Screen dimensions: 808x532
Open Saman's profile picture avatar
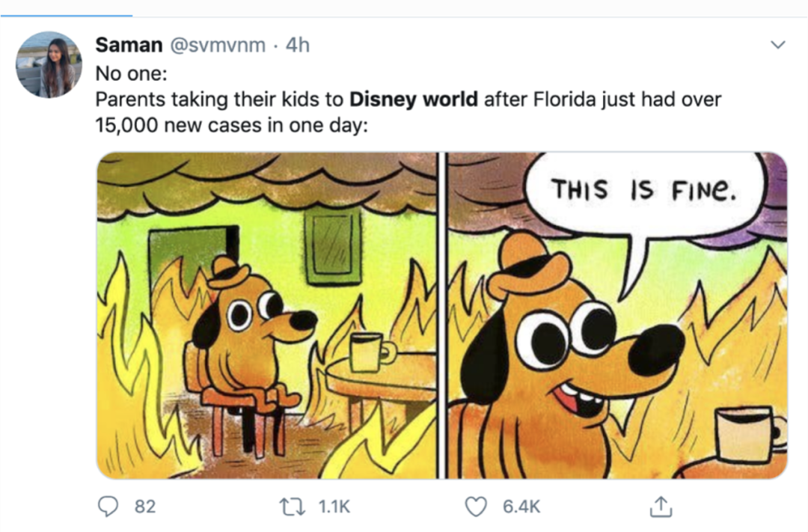tap(49, 64)
